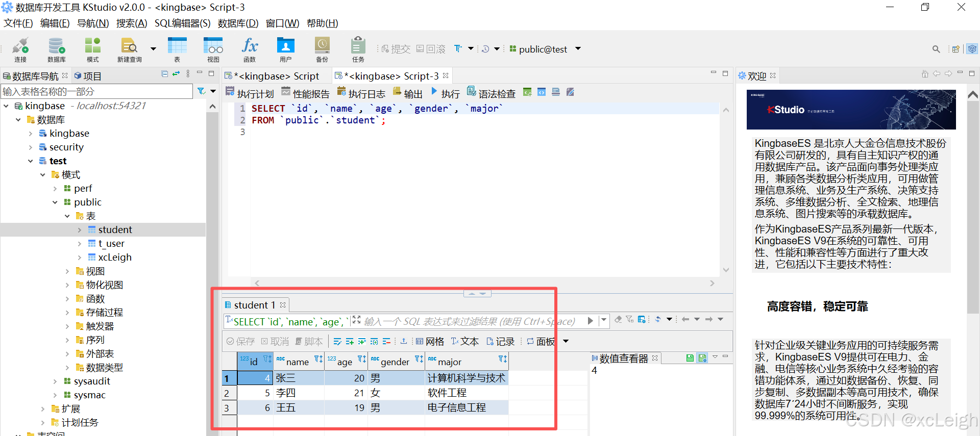The height and width of the screenshot is (436, 980).
Task: Click the red-minus delete row icon in results
Action: (x=386, y=341)
